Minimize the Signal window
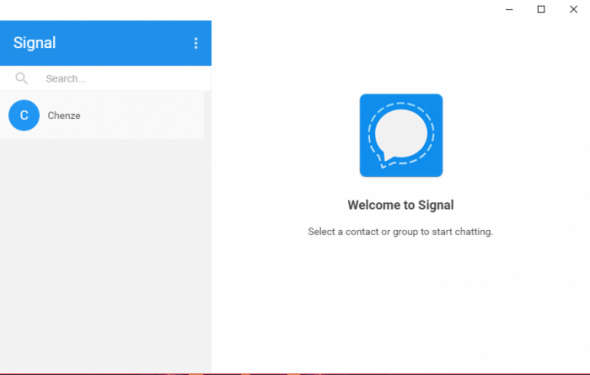Screen dimensions: 590x375 point(509,9)
